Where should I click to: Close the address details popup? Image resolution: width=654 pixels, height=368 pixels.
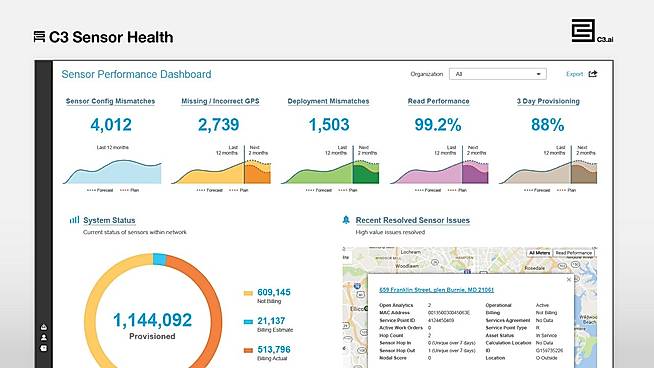pos(568,280)
